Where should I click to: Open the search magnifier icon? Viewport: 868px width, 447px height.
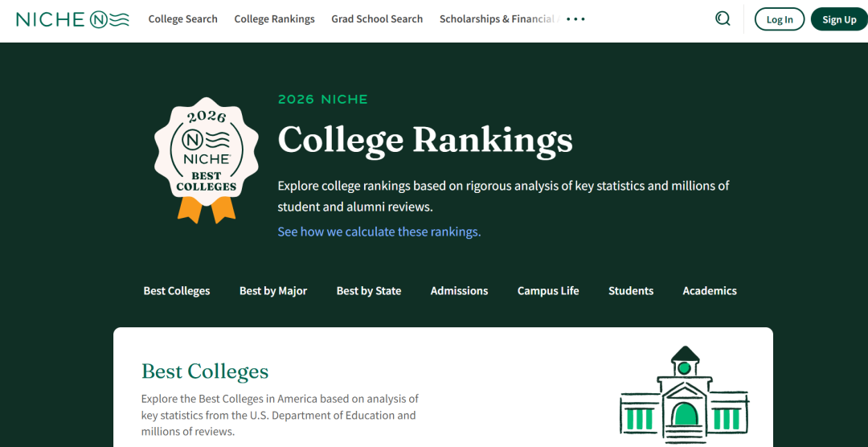[723, 18]
